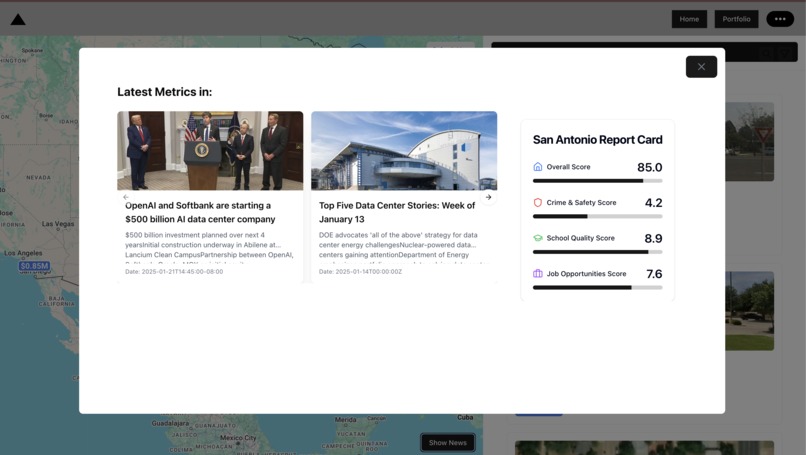
Task: Select the $0.85M price marker on map
Action: click(x=34, y=266)
